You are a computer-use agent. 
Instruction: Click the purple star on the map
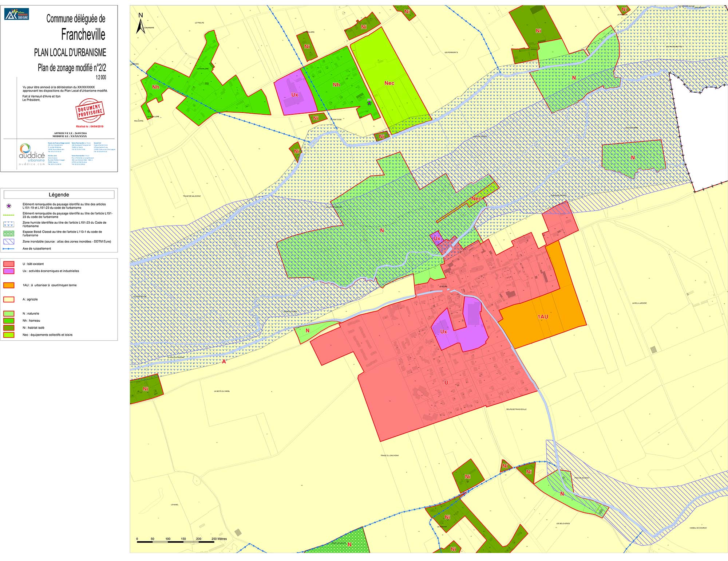coord(369,103)
